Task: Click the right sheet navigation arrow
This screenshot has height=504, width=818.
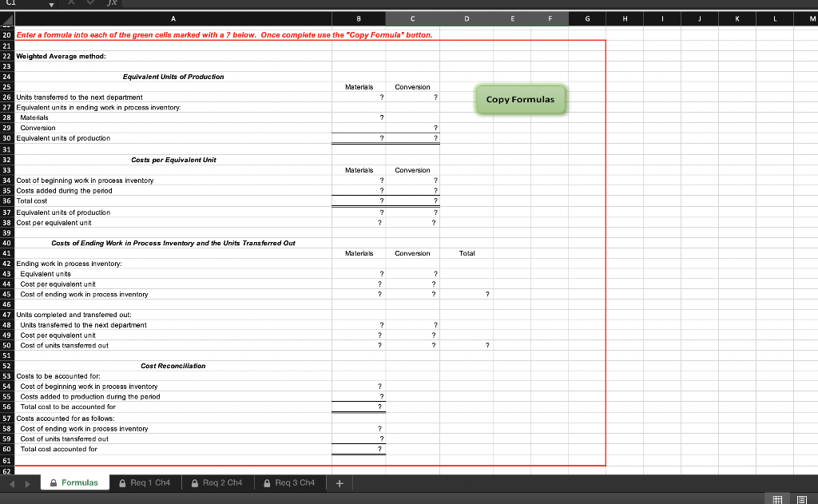Action: pyautogui.click(x=27, y=482)
